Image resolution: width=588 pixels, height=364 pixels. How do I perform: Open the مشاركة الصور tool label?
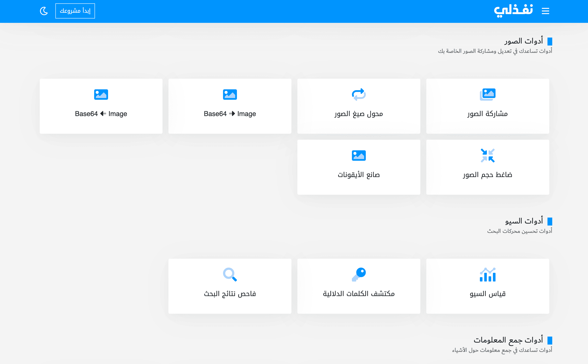pos(488,114)
